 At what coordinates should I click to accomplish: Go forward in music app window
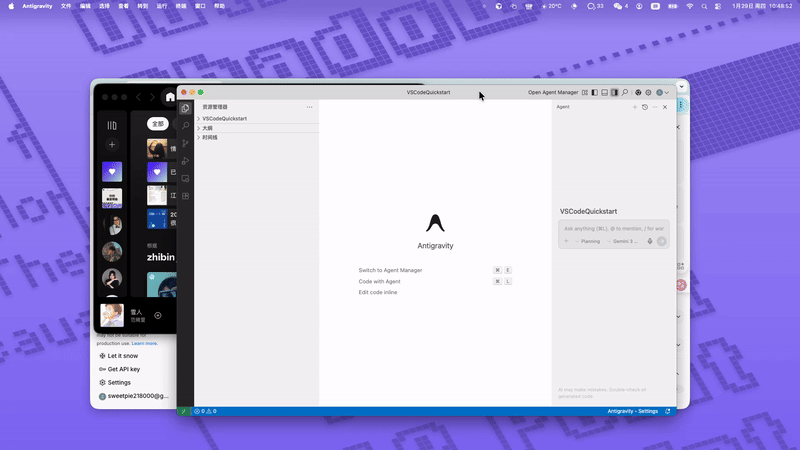tap(152, 97)
